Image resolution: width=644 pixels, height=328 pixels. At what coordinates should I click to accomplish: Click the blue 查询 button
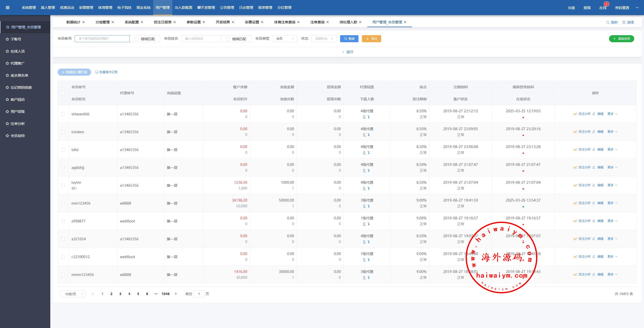tap(349, 39)
